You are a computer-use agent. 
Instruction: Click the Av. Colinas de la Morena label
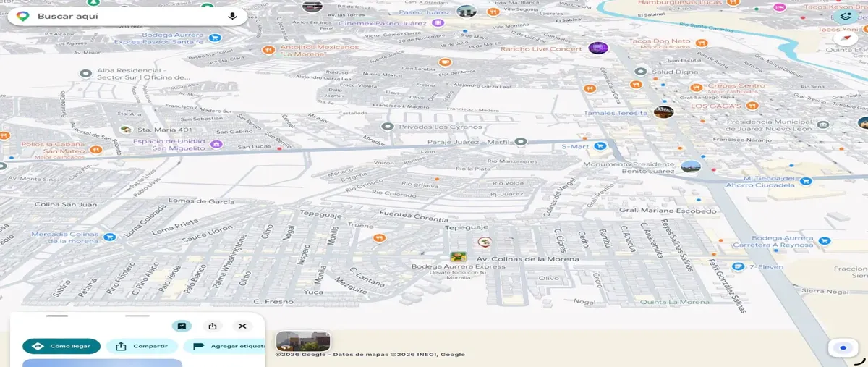pyautogui.click(x=527, y=259)
